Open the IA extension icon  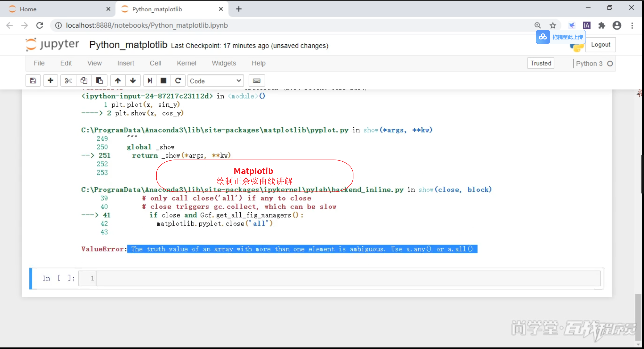tap(587, 25)
